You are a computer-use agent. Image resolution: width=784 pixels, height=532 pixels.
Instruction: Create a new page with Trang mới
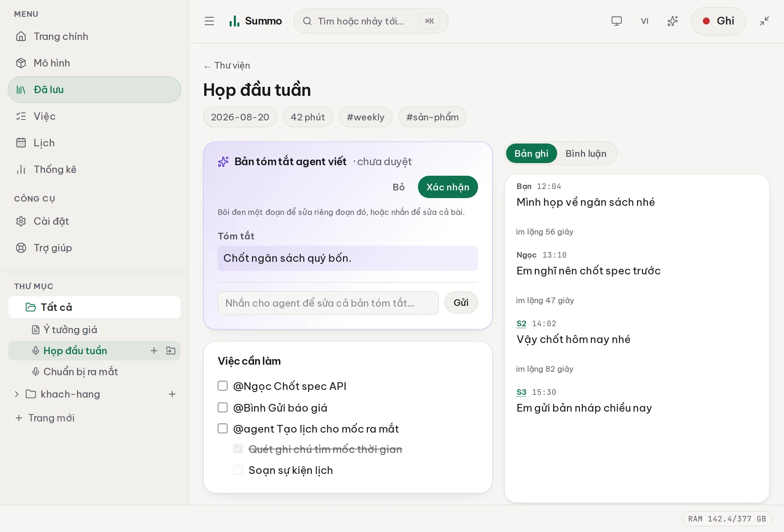click(x=45, y=418)
